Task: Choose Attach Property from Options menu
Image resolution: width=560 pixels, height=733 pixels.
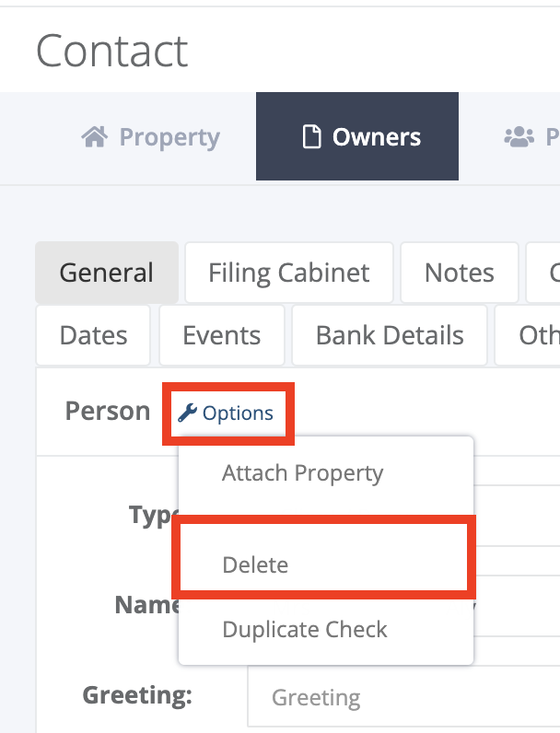Action: pyautogui.click(x=302, y=473)
